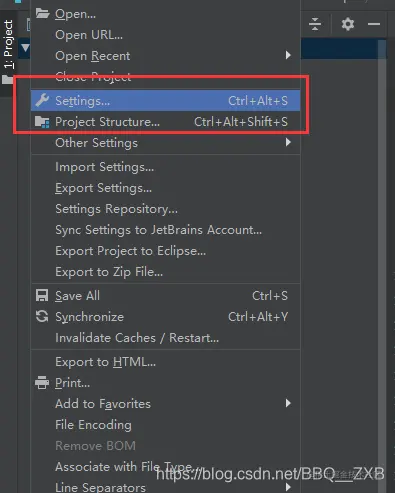Click the collapse all icon in the panel header

(315, 24)
